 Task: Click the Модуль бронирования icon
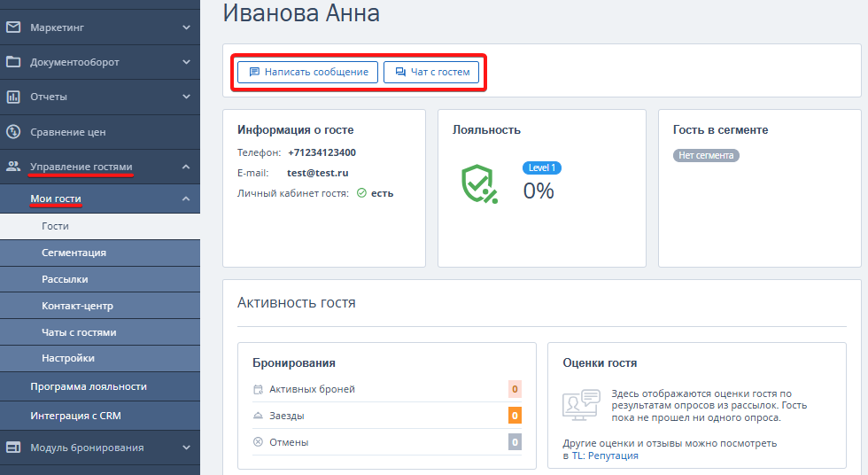pos(13,448)
